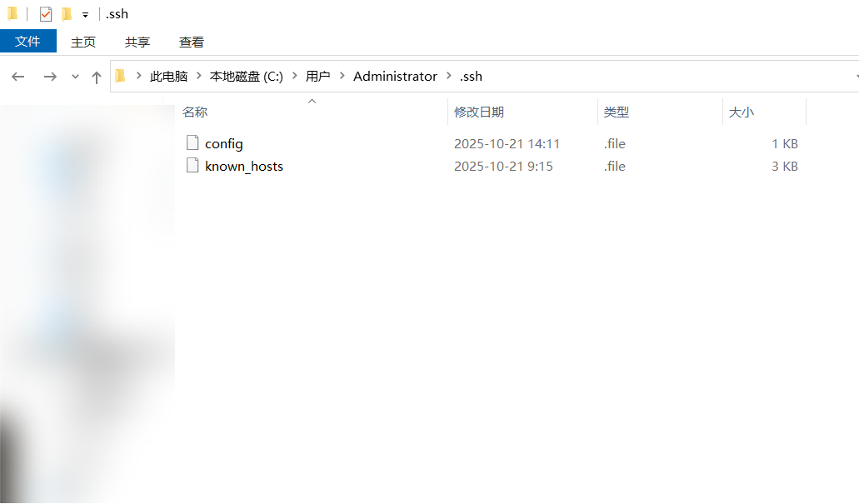Navigate to 本地磁盘 (C:) in the breadcrumb

click(x=246, y=77)
